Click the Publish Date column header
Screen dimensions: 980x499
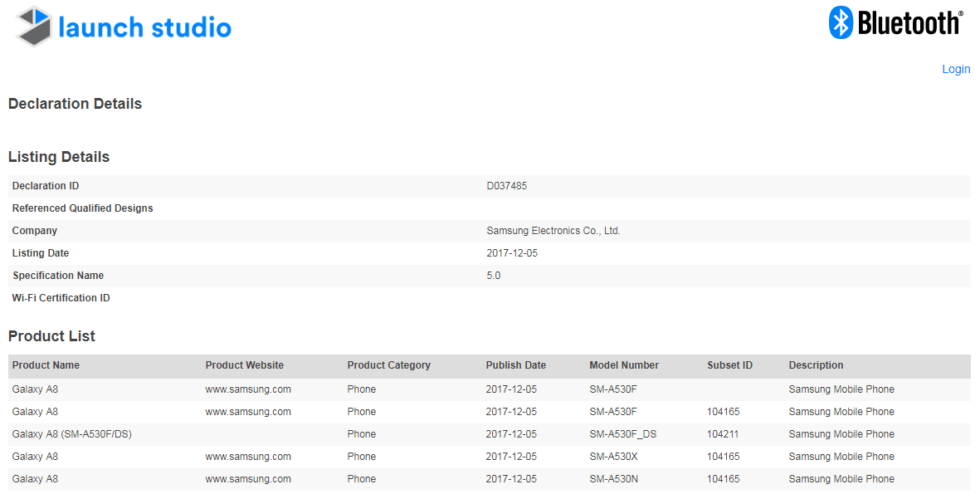click(516, 365)
